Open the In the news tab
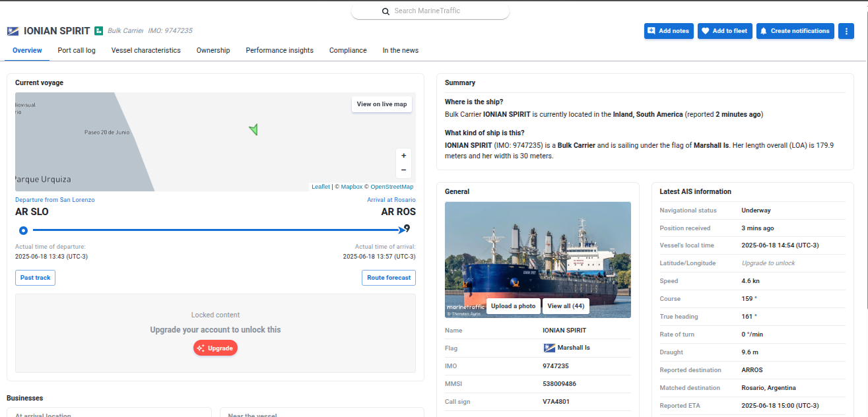 (x=401, y=50)
